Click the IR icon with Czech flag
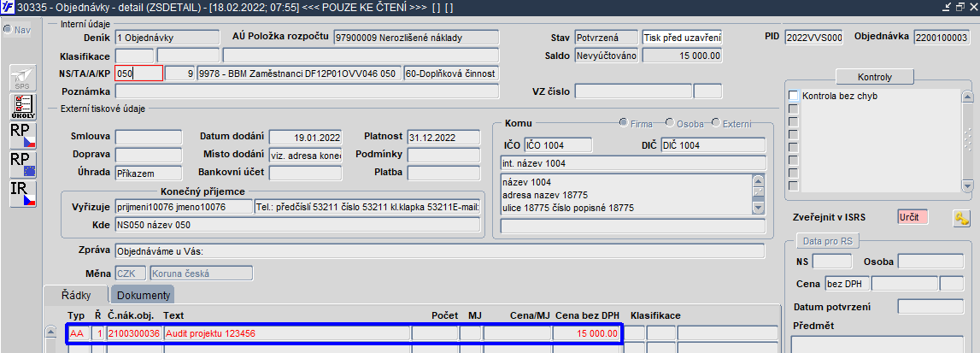This screenshot has height=353, width=980. tap(23, 194)
